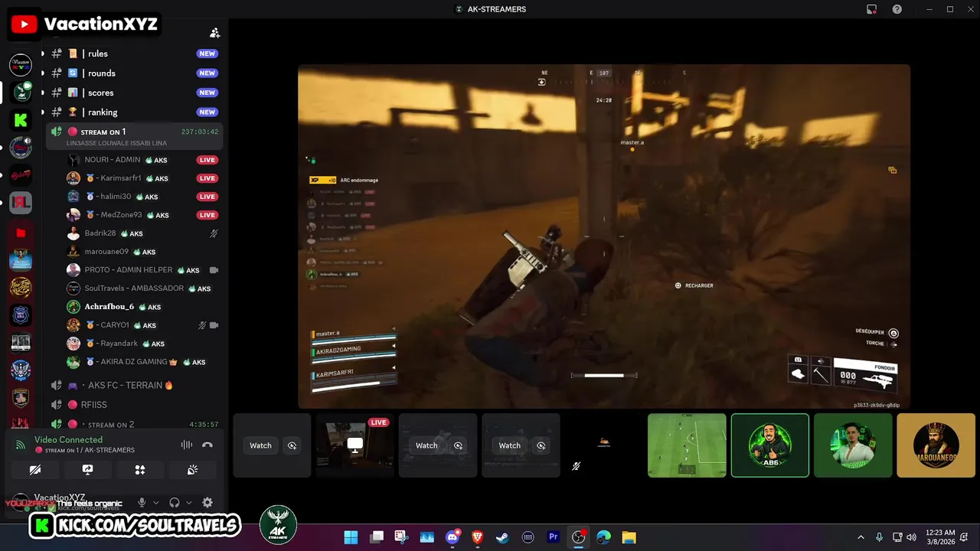Select the IRL server icon in sidebar
The image size is (980, 551).
[x=21, y=203]
